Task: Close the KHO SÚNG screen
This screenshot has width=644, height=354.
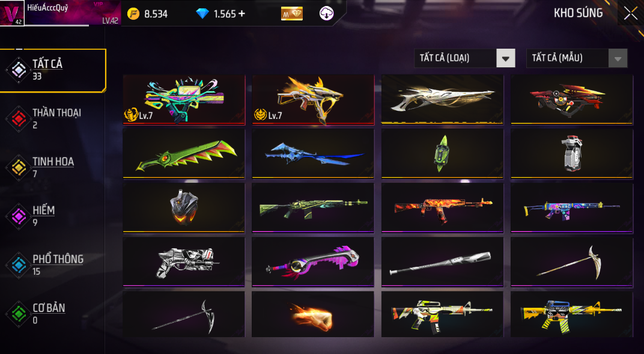Action: (630, 13)
